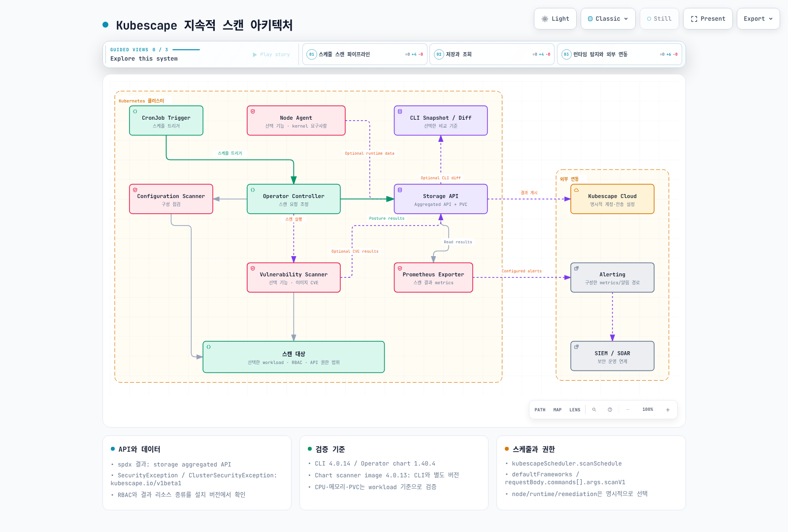Click the code icon on 스캔 대상 node

(x=209, y=347)
